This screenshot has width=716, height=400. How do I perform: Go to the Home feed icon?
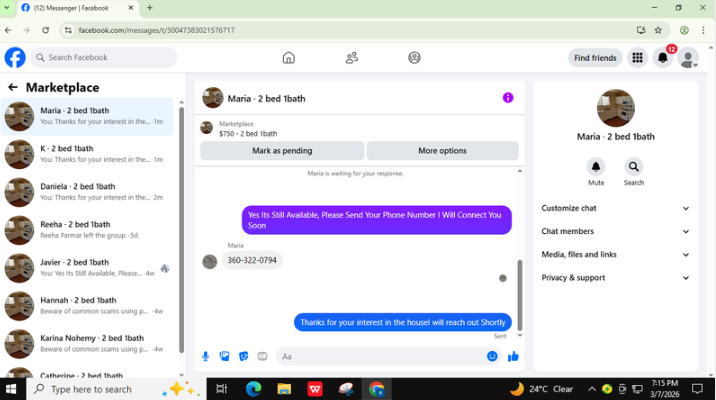(x=289, y=58)
